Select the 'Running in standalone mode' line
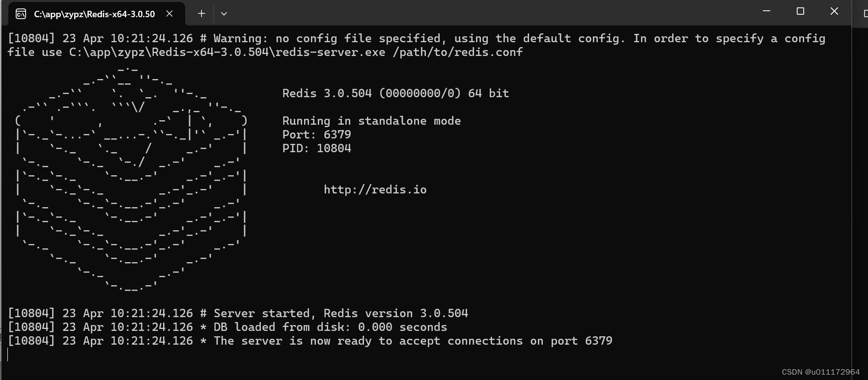Screen dimensions: 868x380 point(371,120)
